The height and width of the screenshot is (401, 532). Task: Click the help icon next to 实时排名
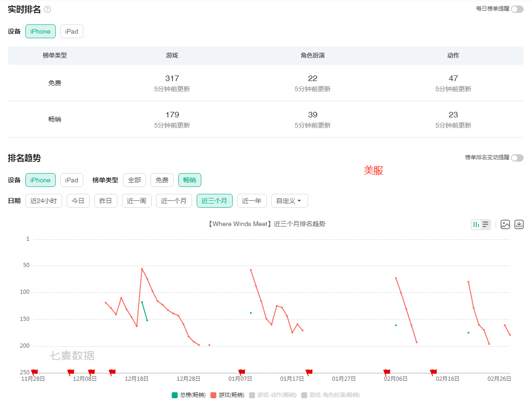click(47, 9)
